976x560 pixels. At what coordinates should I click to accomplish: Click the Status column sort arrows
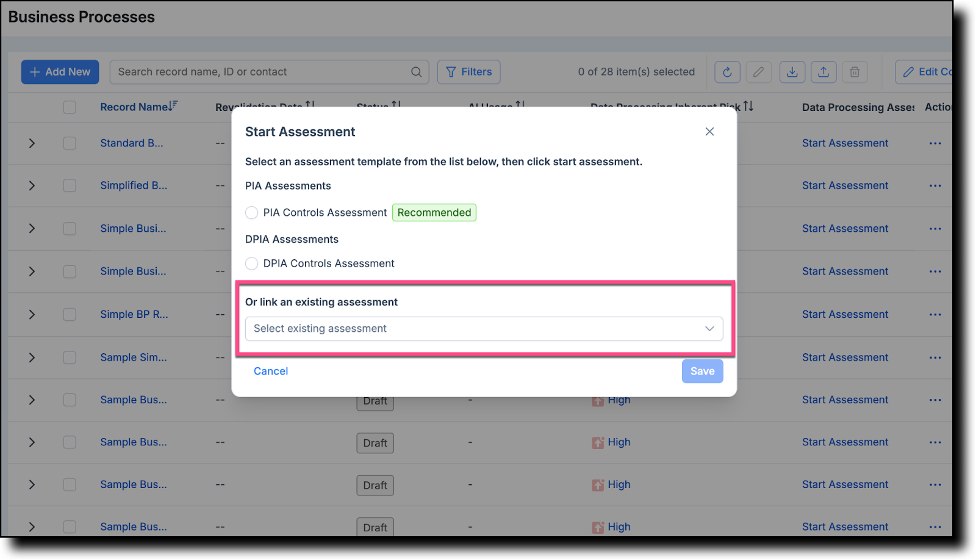click(x=396, y=105)
